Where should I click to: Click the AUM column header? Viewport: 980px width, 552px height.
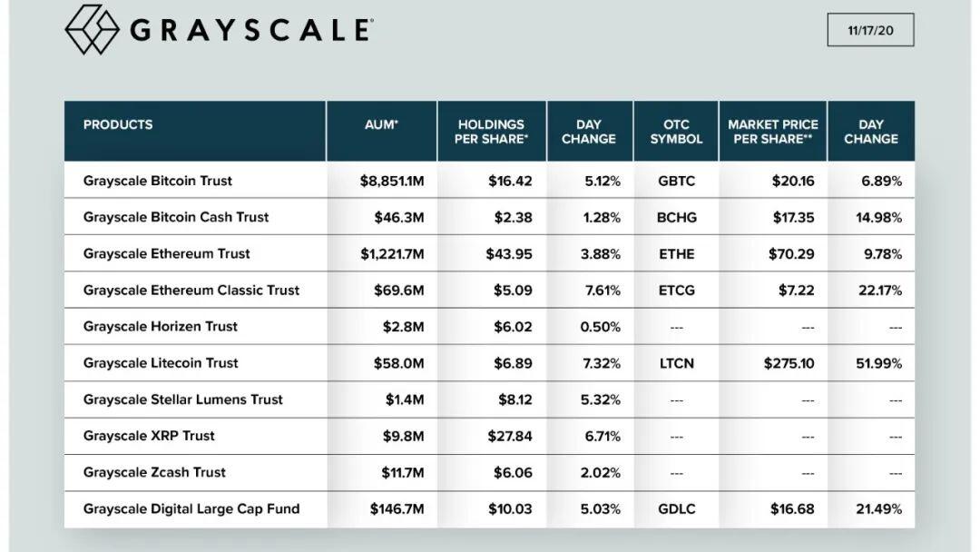[381, 124]
